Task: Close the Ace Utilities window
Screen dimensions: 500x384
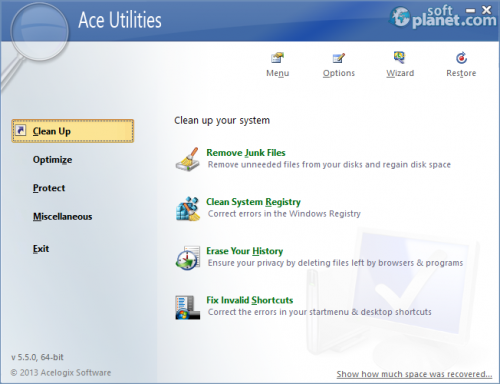Action: pyautogui.click(x=487, y=10)
